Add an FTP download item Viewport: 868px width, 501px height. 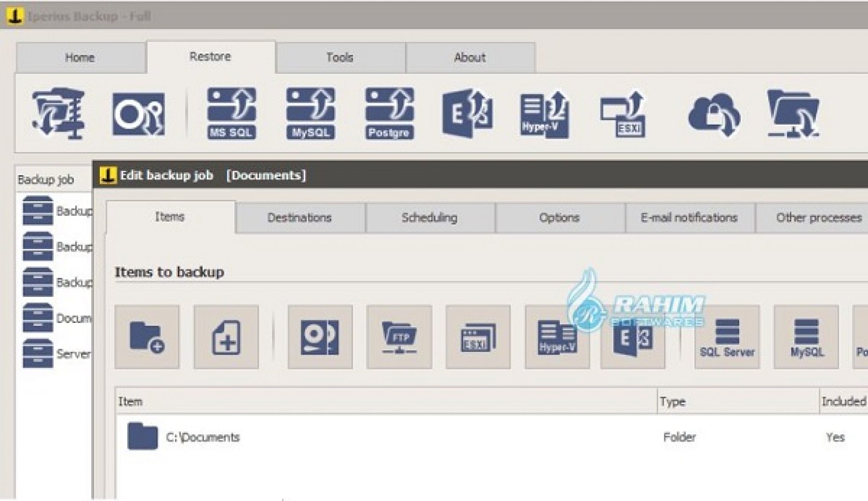pos(399,337)
